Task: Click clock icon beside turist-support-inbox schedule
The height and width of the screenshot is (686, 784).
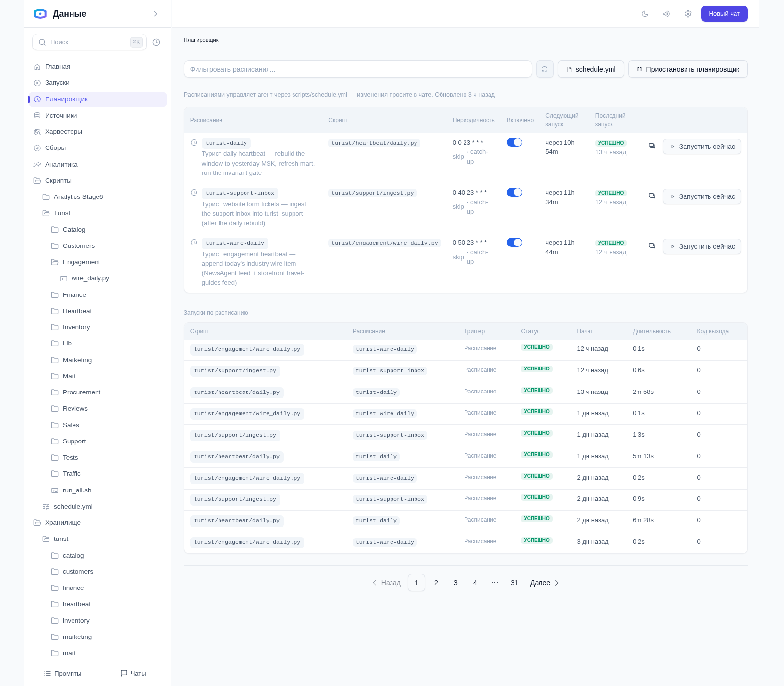Action: (194, 193)
